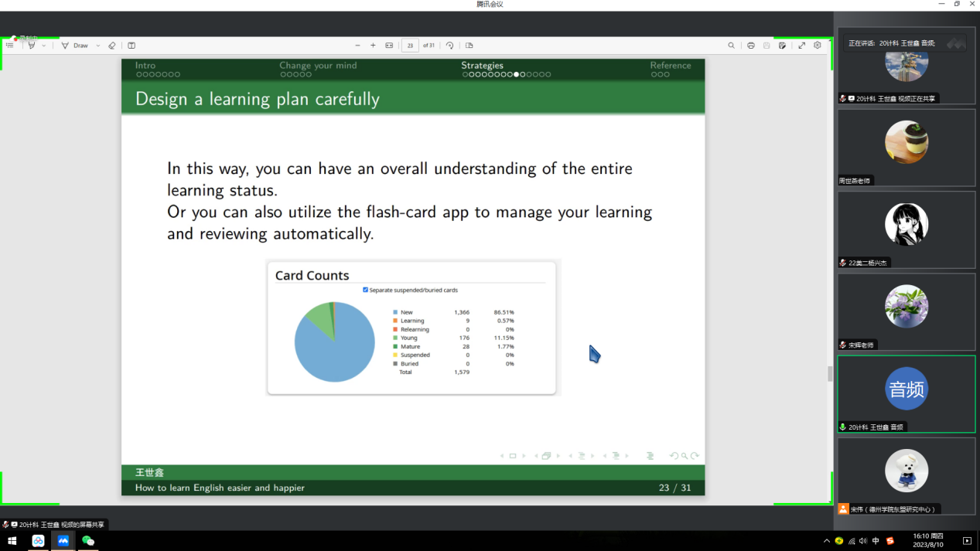This screenshot has width=980, height=551.
Task: Click the fit to width icon
Action: point(389,46)
